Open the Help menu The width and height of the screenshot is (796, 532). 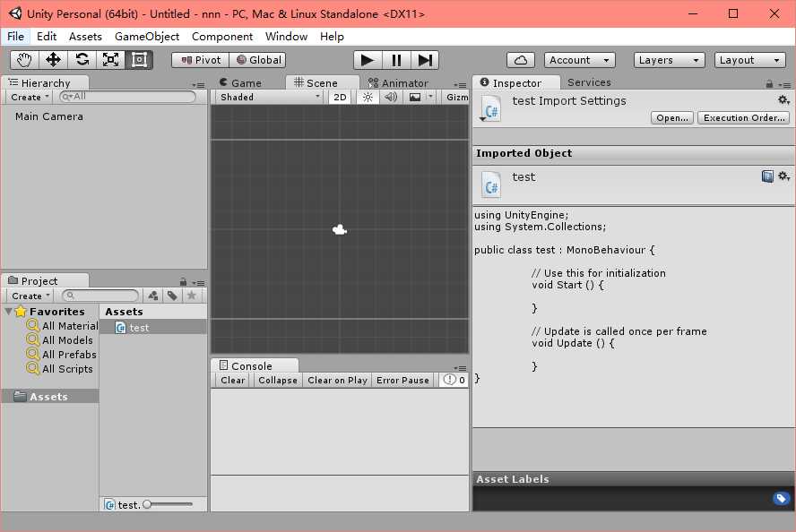[332, 37]
